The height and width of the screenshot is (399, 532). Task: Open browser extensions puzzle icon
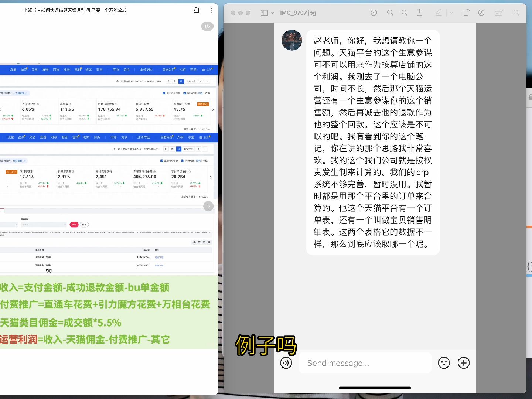[197, 10]
